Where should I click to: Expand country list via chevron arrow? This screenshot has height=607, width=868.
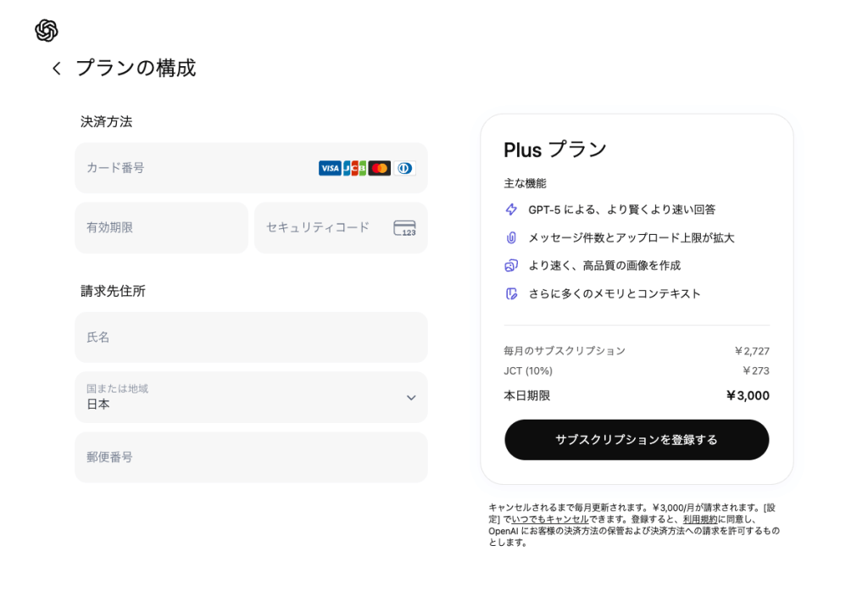411,398
